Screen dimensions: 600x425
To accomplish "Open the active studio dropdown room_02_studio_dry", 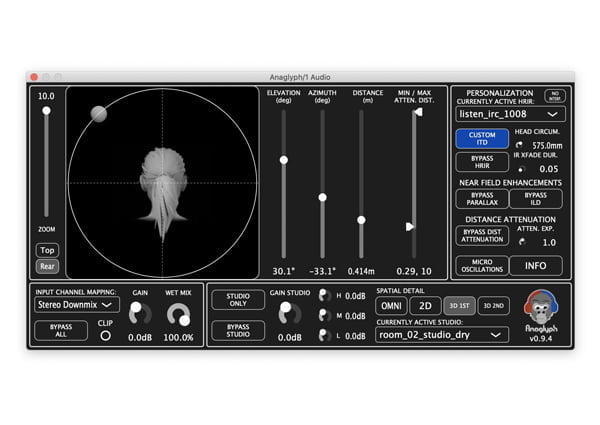I will pos(442,335).
